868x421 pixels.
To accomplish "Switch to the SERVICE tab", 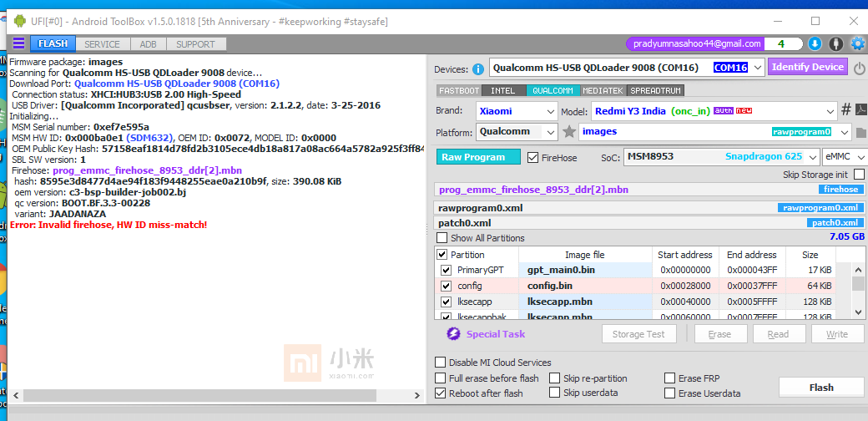I will point(102,43).
